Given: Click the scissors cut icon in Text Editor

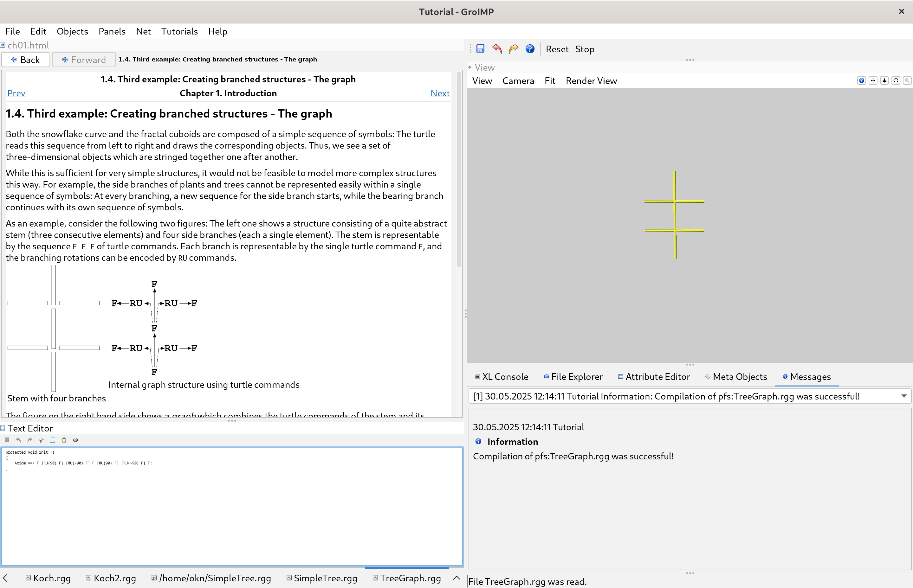Looking at the screenshot, I should (x=41, y=440).
